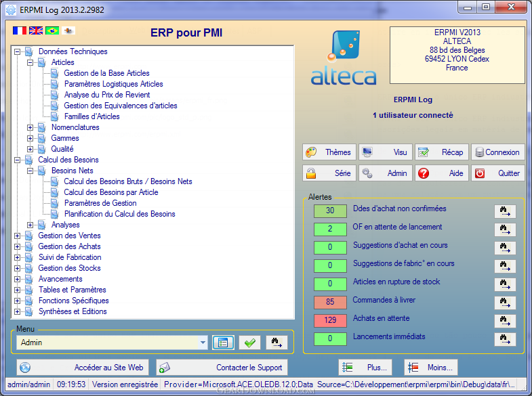View details for Articles en rupture de stock

(x=505, y=284)
